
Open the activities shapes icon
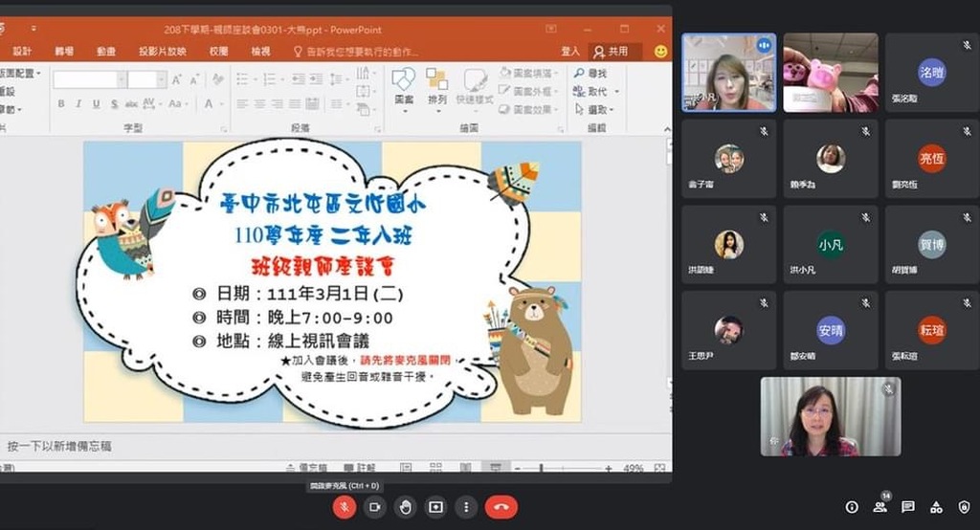tap(936, 507)
